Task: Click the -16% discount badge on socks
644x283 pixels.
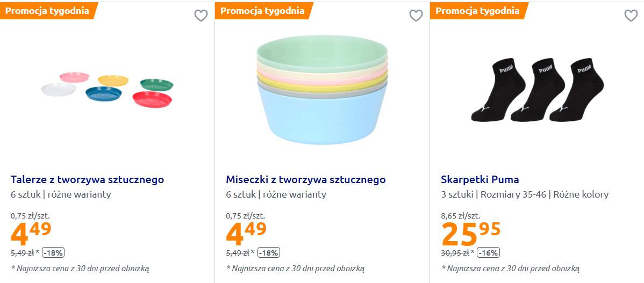Action: (x=488, y=253)
